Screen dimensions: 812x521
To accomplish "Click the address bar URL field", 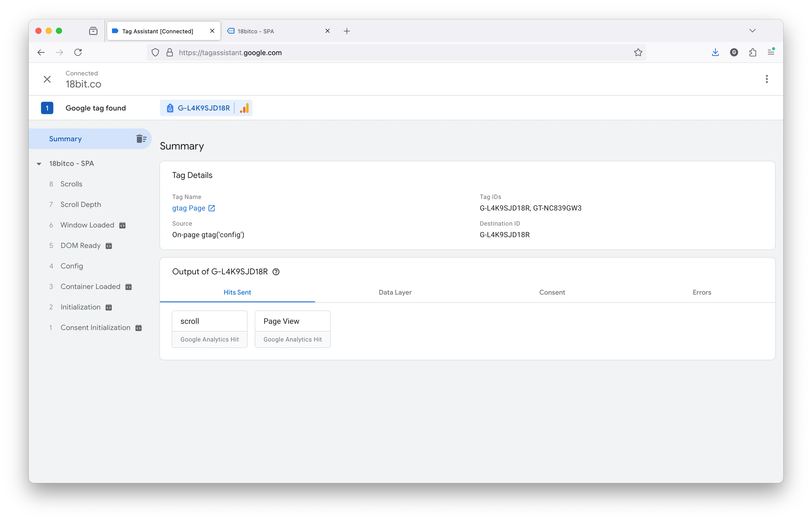I will pos(396,53).
